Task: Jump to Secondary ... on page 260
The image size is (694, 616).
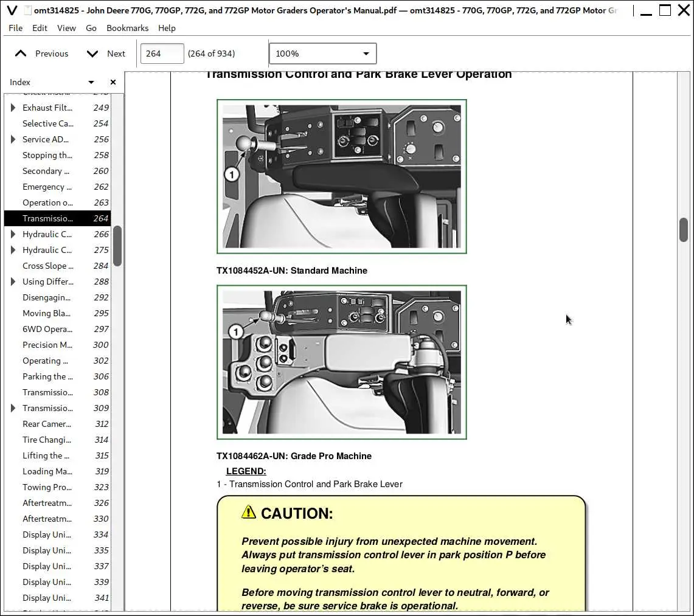Action: click(58, 171)
